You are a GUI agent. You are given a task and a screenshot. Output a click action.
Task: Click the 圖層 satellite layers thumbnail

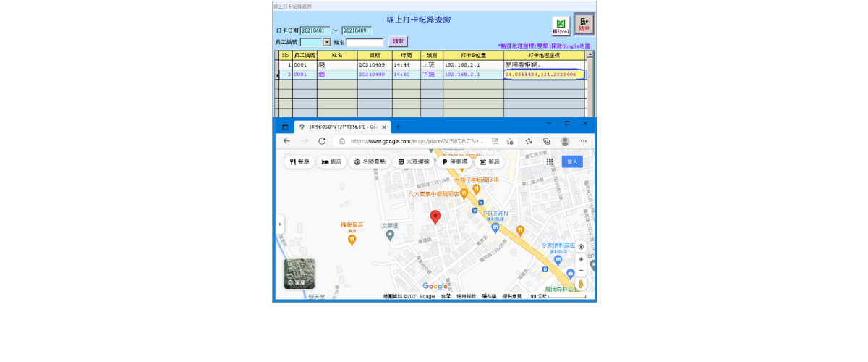pyautogui.click(x=299, y=274)
